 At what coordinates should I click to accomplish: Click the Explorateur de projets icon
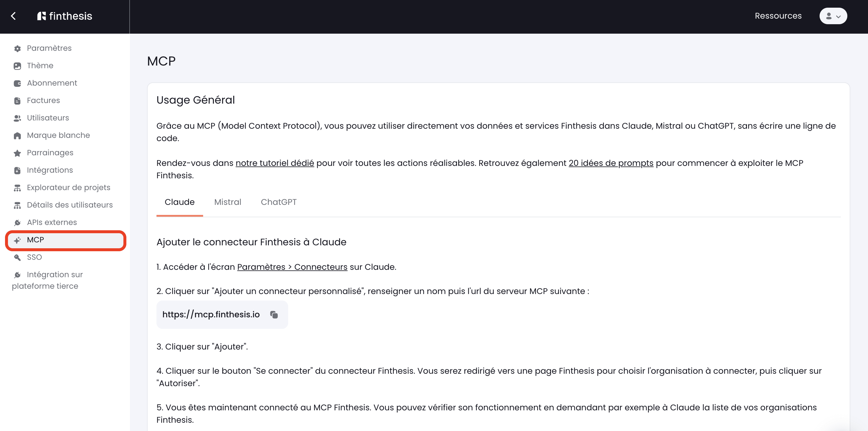click(x=17, y=188)
